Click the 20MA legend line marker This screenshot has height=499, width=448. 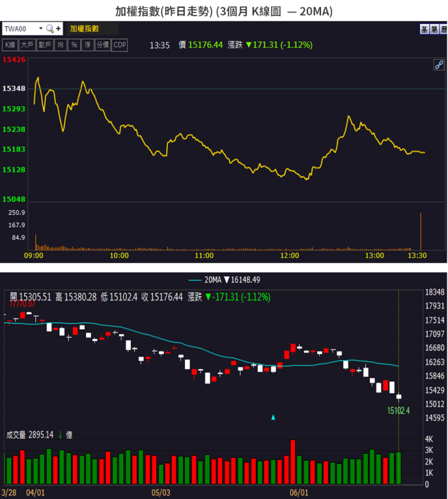195,280
